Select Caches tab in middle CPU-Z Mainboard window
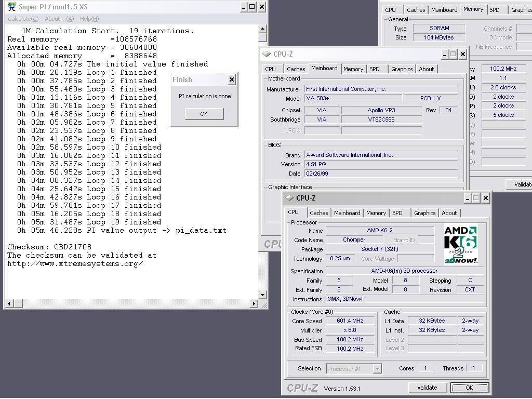Image resolution: width=532 pixels, height=399 pixels. coord(296,69)
